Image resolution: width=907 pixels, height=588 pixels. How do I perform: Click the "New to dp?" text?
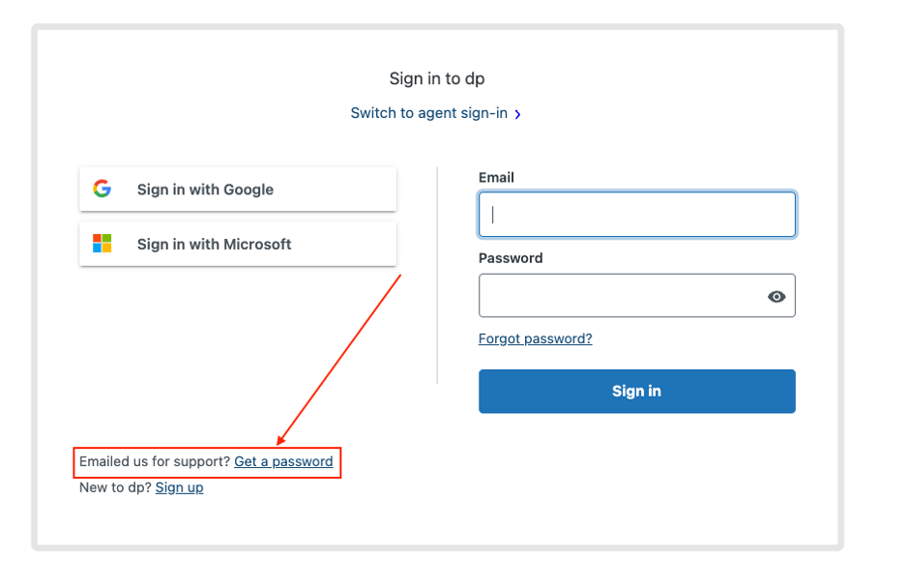coord(115,487)
